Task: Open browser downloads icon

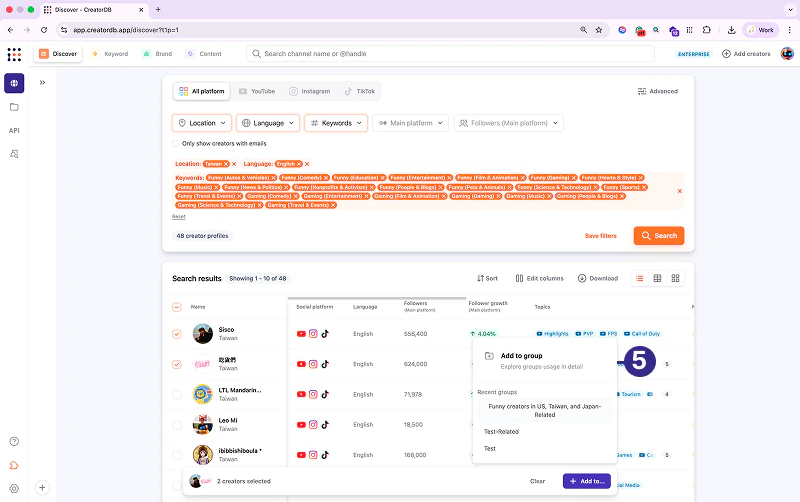Action: 731,30
